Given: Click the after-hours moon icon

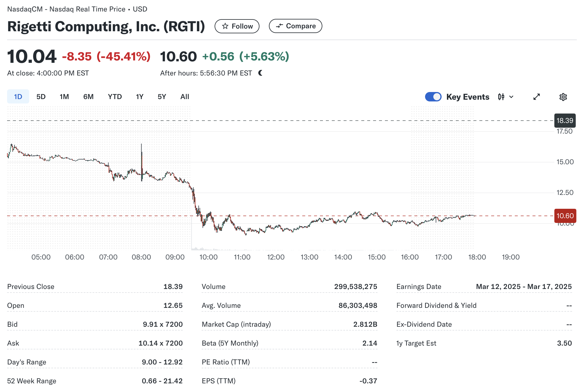Looking at the screenshot, I should (260, 73).
